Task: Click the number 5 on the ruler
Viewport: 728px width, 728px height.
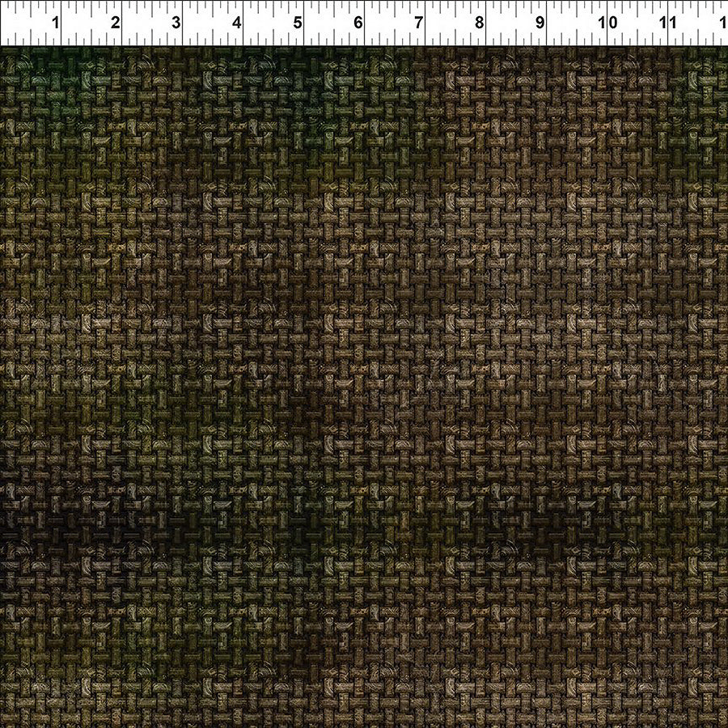Action: pyautogui.click(x=297, y=22)
